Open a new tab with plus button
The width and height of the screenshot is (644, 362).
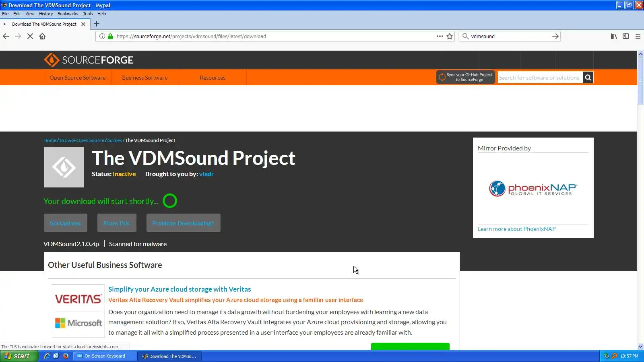97,24
